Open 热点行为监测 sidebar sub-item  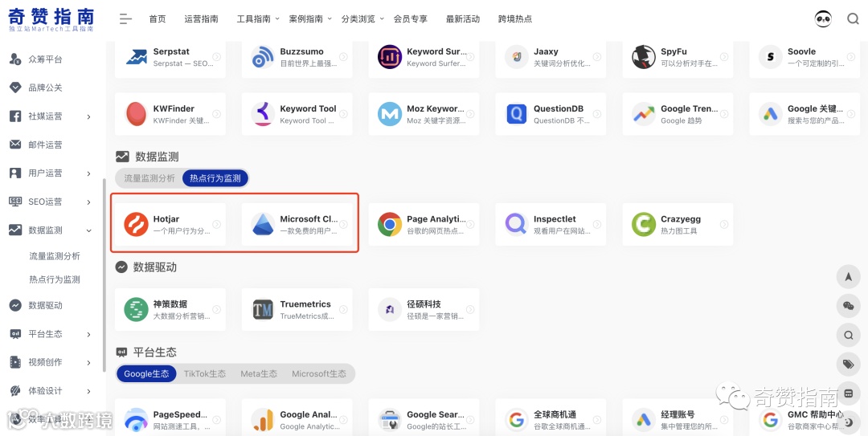pos(55,280)
